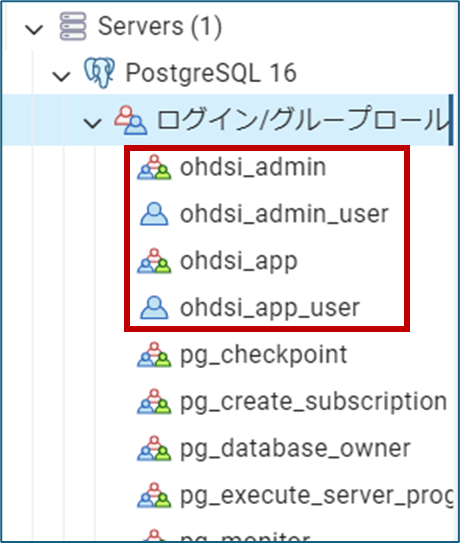Click the pg_database_owner role icon
The height and width of the screenshot is (543, 460).
click(x=154, y=448)
